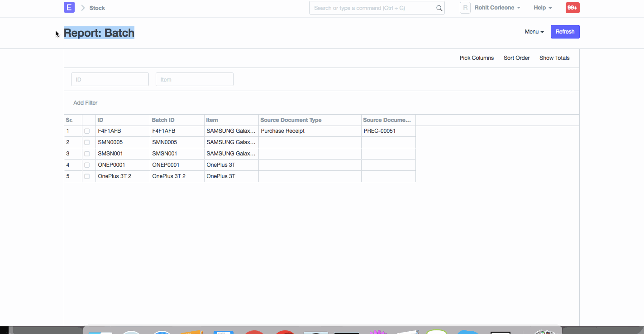Viewport: 644px width, 334px height.
Task: Tick the checkbox on row F4F1AFB
Action: (x=87, y=131)
